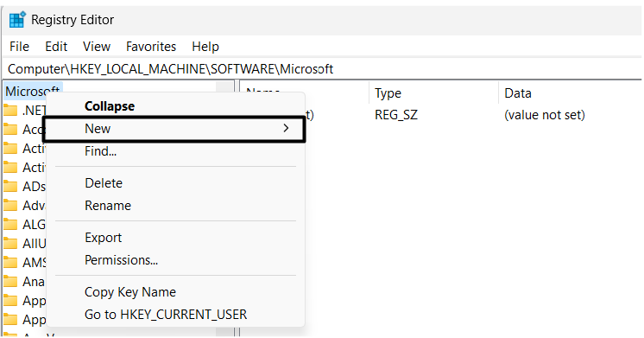This screenshot has height=338, width=644.
Task: Open Permissions... from context menu
Action: tap(121, 260)
